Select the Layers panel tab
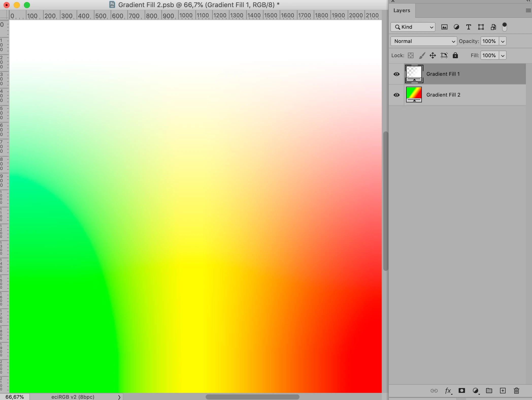 (x=402, y=10)
